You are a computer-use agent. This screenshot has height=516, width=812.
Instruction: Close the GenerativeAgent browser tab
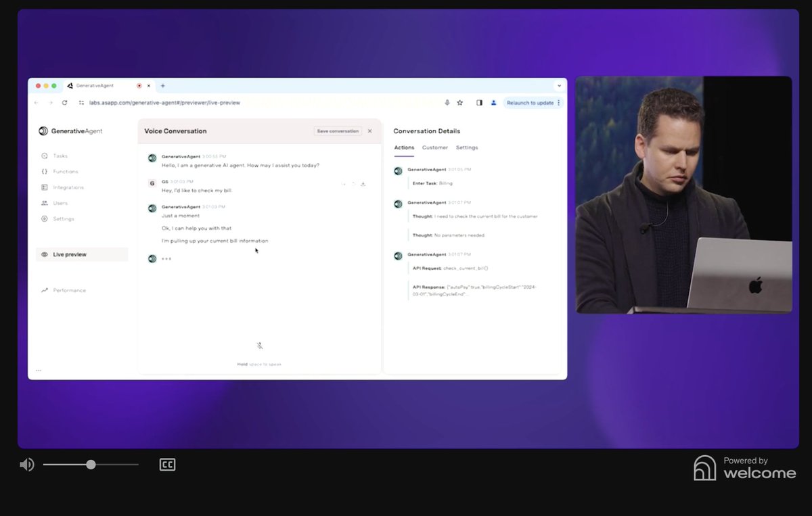[x=150, y=86]
